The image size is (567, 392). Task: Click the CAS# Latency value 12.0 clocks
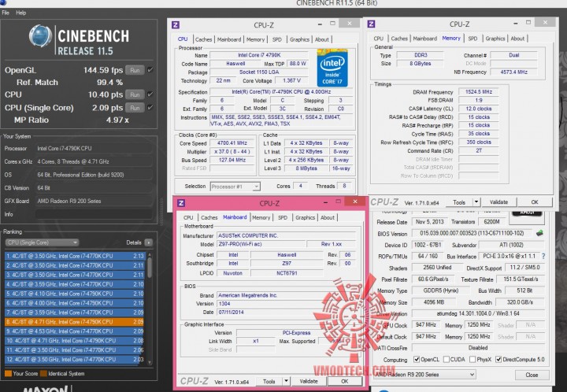(479, 109)
